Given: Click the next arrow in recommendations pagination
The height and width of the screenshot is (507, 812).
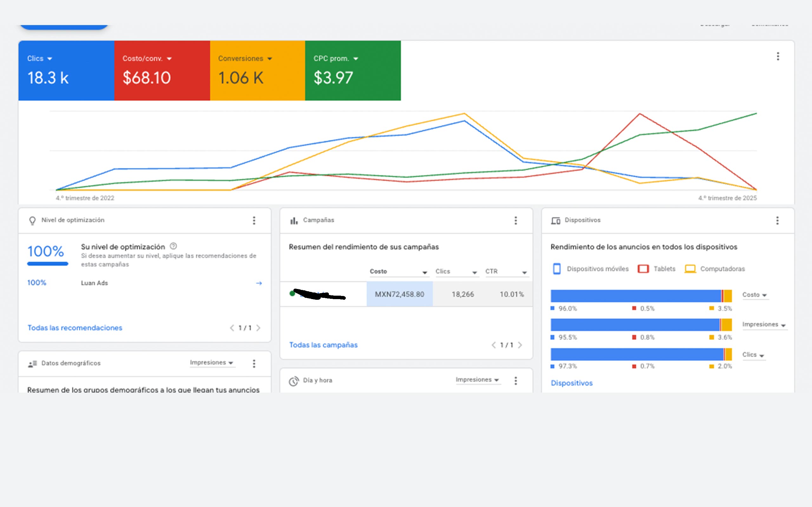Looking at the screenshot, I should pos(259,328).
